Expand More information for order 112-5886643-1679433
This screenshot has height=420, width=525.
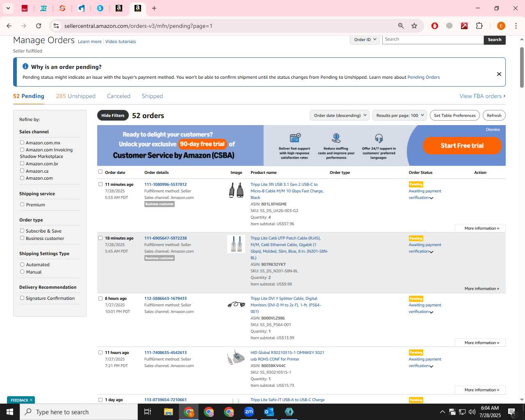pos(482,342)
